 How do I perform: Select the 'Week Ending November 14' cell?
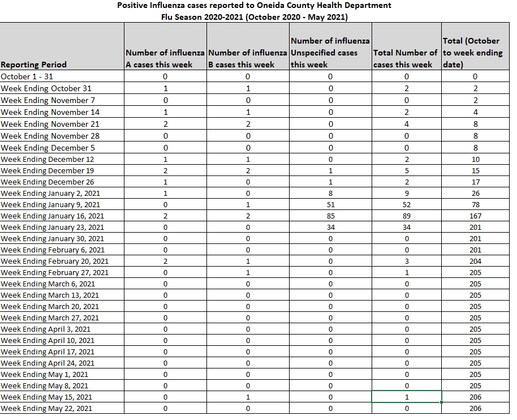[x=62, y=112]
